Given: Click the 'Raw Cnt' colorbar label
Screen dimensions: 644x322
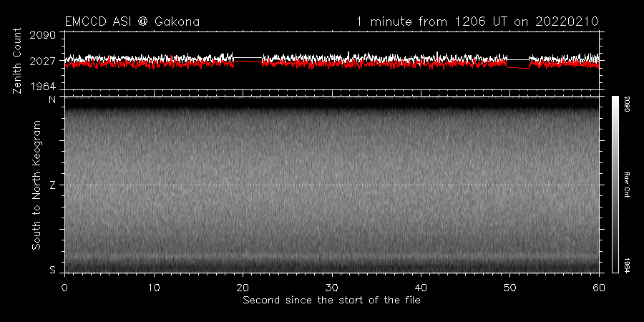Looking at the screenshot, I should tap(628, 185).
